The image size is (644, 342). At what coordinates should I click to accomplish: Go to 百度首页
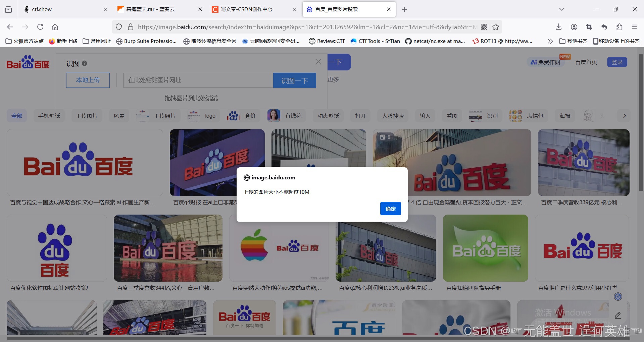click(586, 62)
